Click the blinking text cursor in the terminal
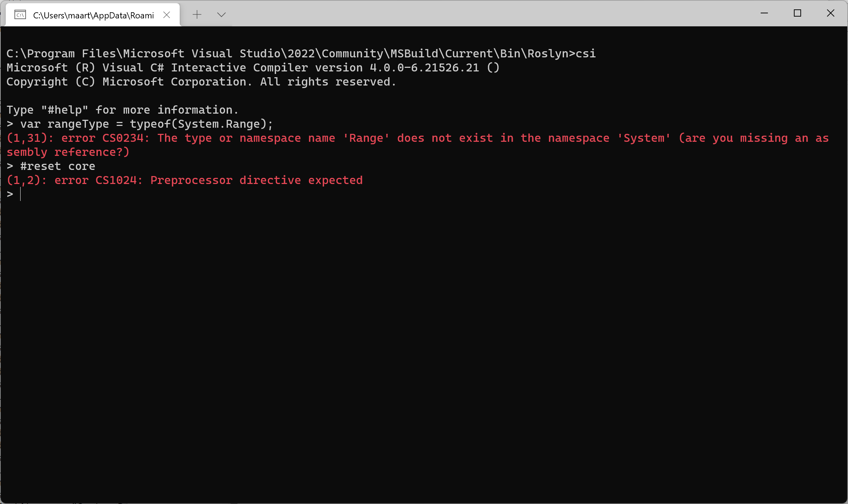The image size is (848, 504). pos(21,194)
